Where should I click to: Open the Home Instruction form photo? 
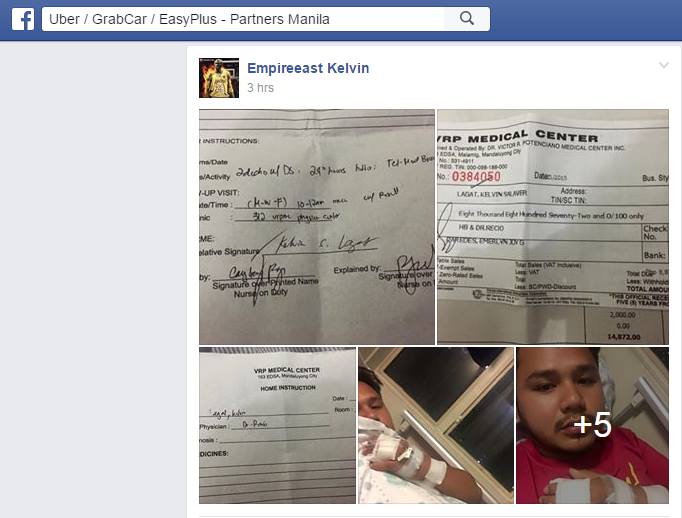[277, 425]
